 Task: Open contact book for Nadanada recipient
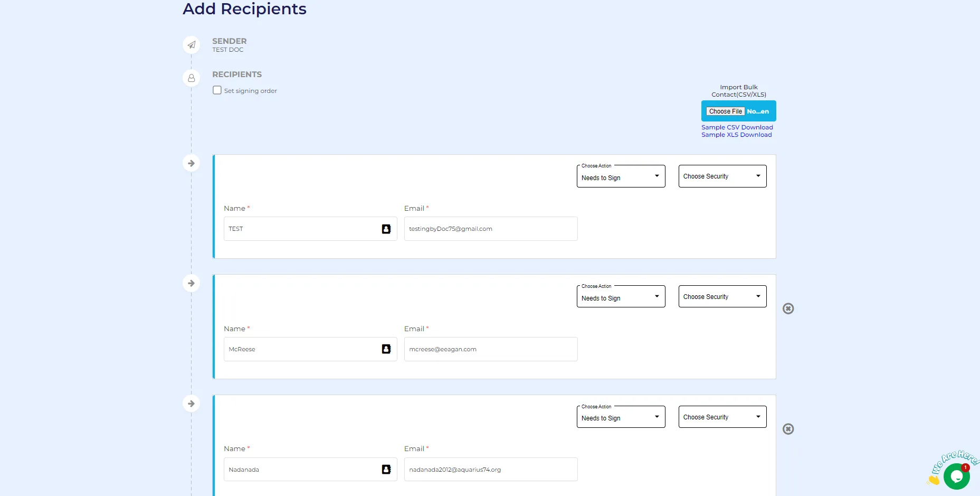[x=386, y=470]
